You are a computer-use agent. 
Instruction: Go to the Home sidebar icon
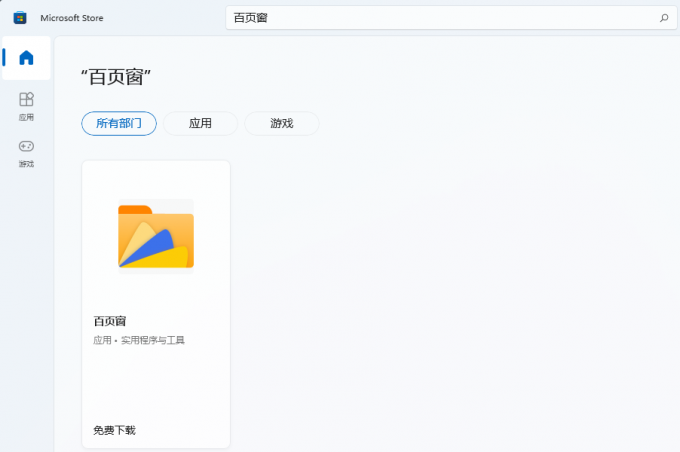pyautogui.click(x=26, y=58)
